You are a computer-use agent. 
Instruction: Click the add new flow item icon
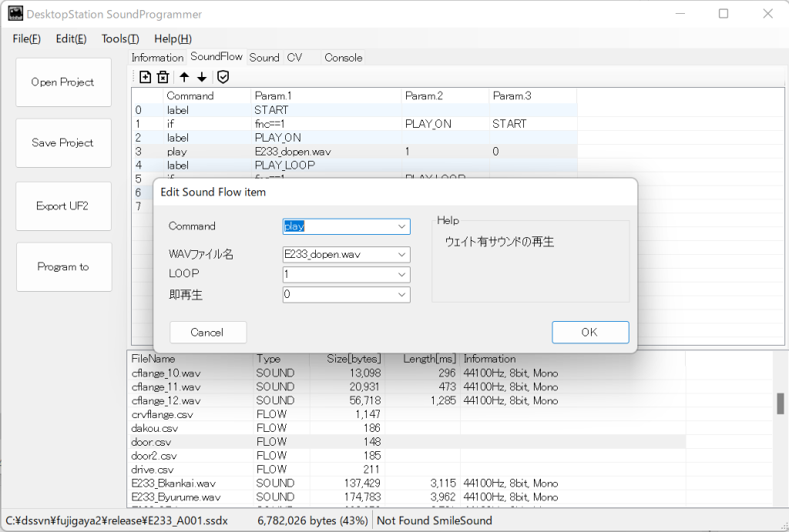[x=145, y=77]
